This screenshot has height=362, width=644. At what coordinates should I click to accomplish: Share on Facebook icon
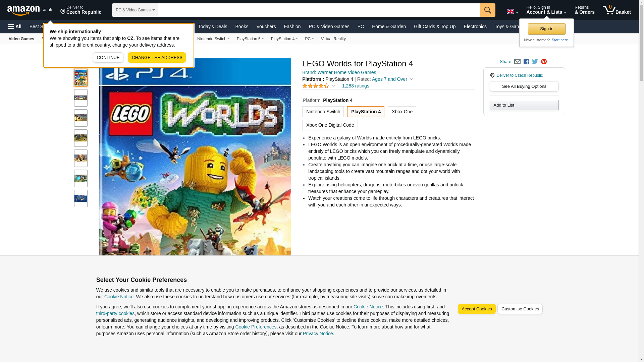pyautogui.click(x=526, y=62)
